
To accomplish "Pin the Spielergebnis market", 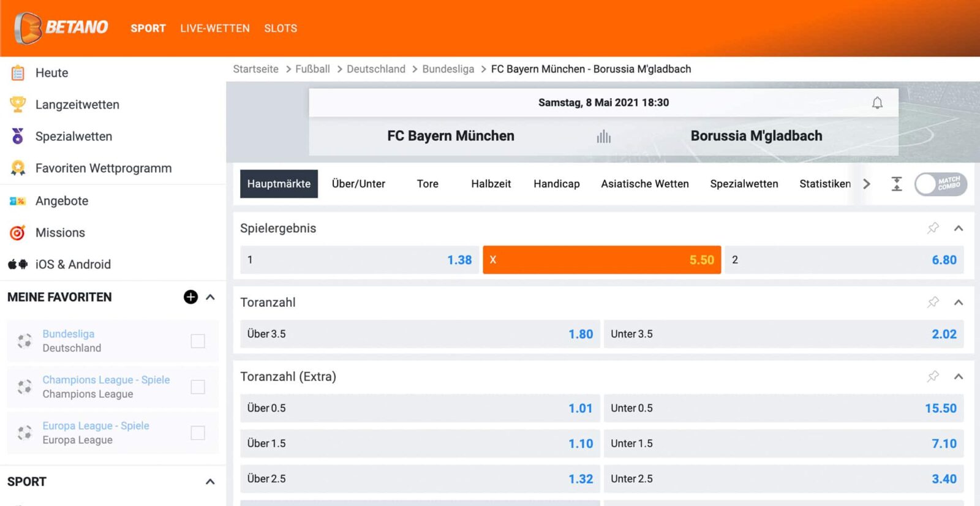I will (x=933, y=228).
